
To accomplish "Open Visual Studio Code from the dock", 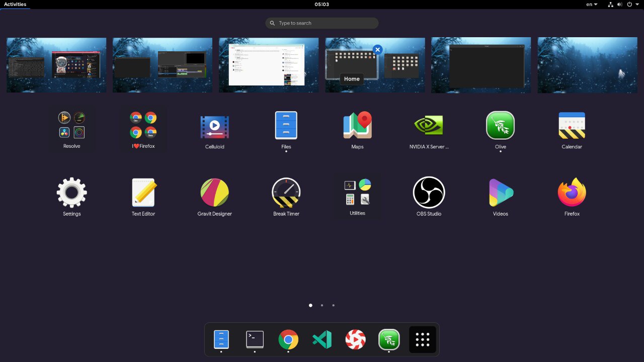I will pos(322,340).
